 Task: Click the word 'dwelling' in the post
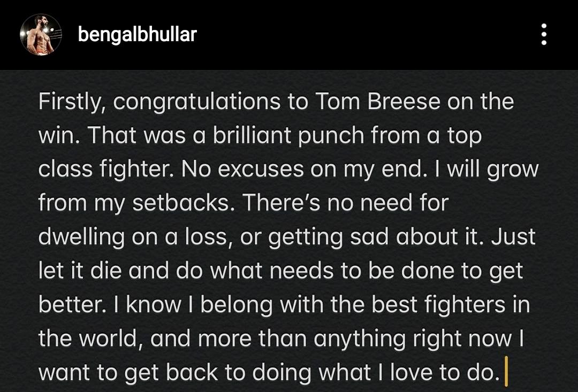pos(81,237)
